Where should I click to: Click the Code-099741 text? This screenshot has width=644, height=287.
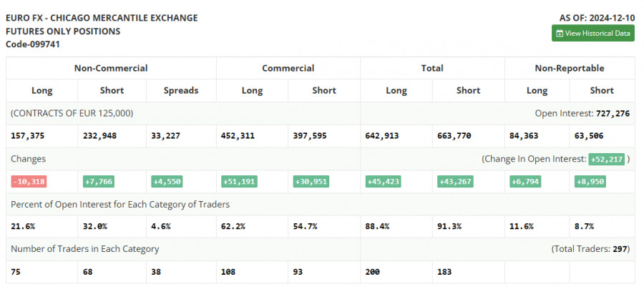pyautogui.click(x=33, y=44)
